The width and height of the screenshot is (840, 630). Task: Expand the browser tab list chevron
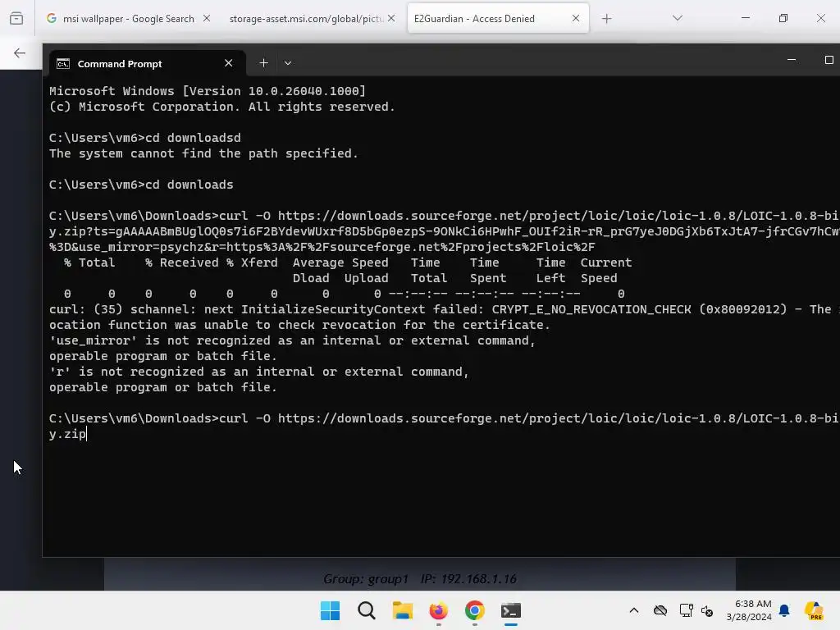(x=677, y=18)
